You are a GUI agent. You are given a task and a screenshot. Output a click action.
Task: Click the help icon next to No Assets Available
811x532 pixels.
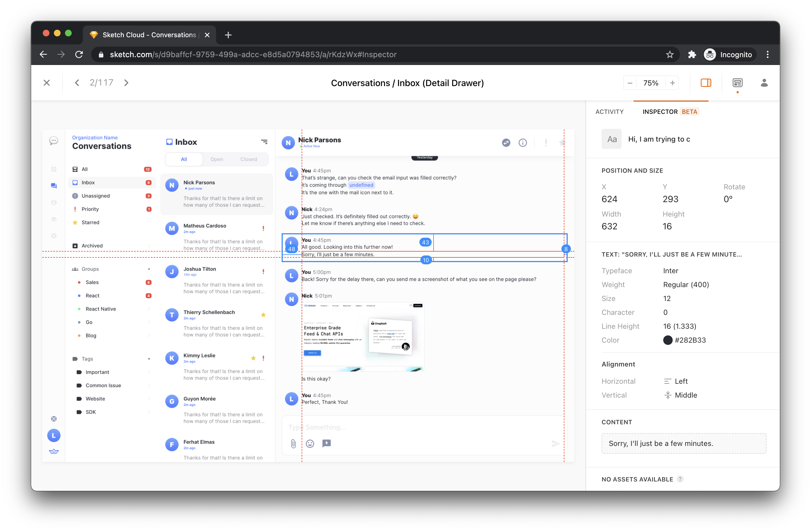point(680,479)
